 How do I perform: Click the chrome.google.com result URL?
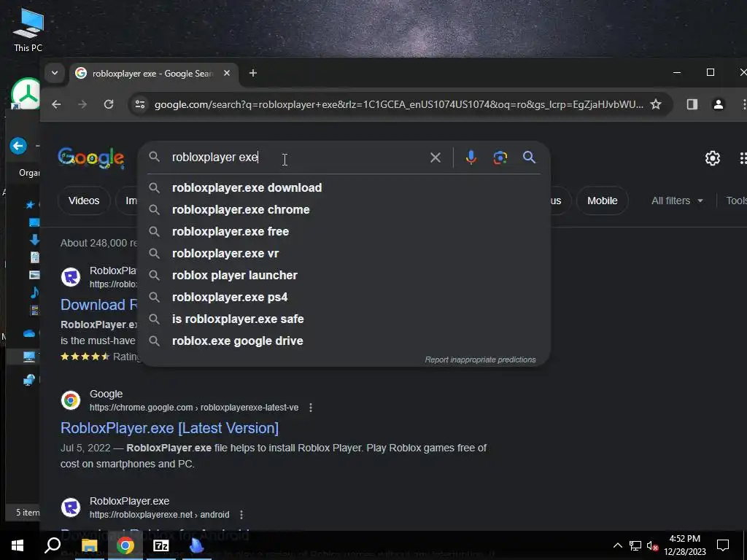click(x=194, y=408)
